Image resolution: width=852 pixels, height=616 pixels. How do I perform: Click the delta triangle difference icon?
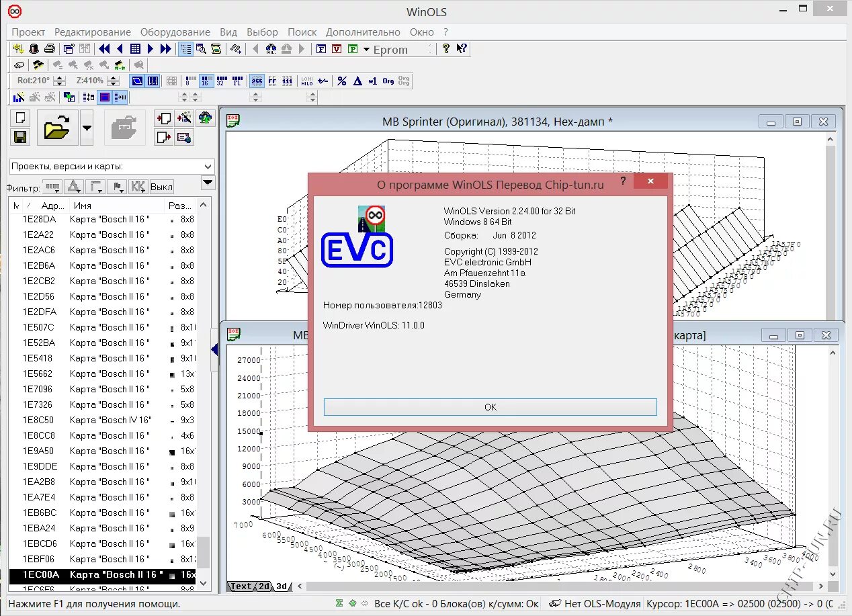pyautogui.click(x=357, y=81)
